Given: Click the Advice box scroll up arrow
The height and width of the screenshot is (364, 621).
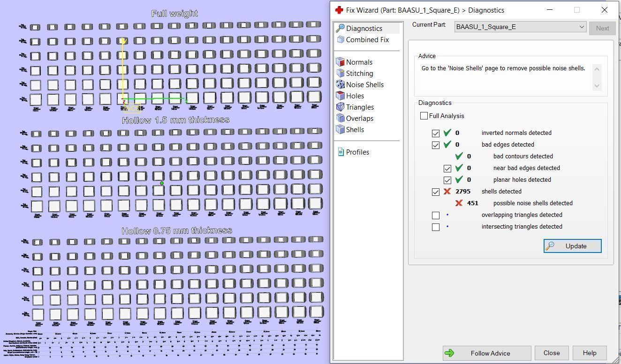Looking at the screenshot, I should click(x=597, y=69).
